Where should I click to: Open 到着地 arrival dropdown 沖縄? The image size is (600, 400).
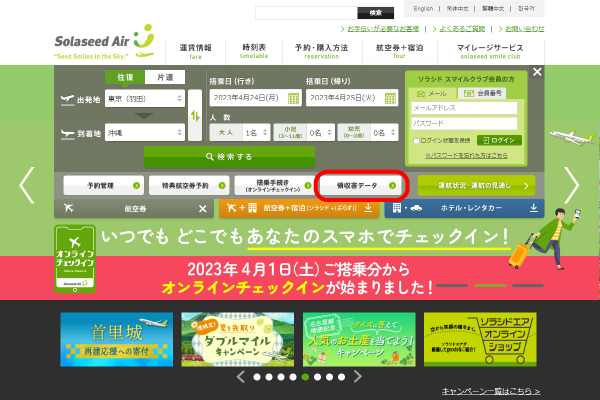tap(145, 133)
